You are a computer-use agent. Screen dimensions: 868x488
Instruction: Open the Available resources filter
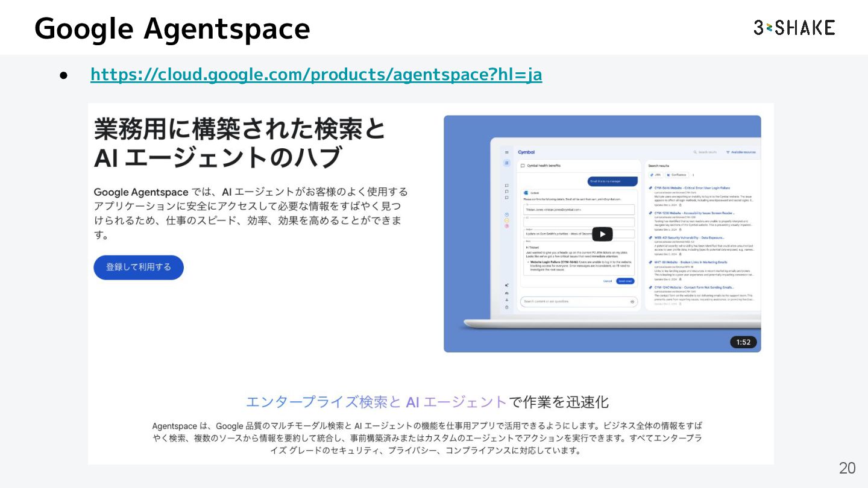pyautogui.click(x=741, y=152)
